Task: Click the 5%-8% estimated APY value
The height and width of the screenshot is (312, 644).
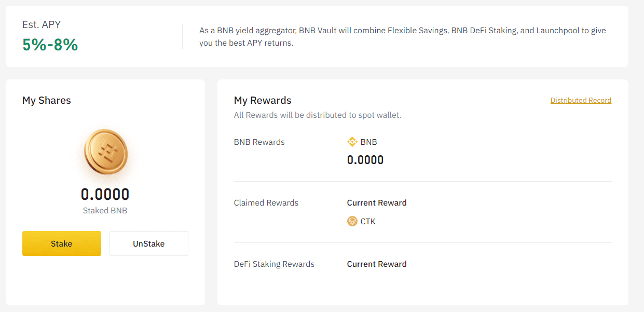Action: point(50,45)
